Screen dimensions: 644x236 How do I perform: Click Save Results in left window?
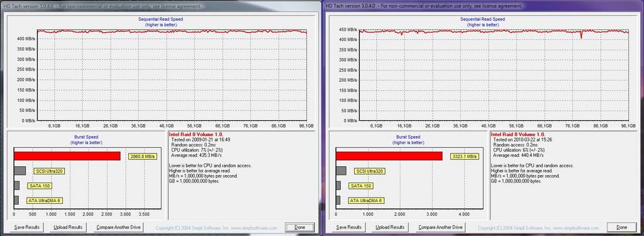26,227
